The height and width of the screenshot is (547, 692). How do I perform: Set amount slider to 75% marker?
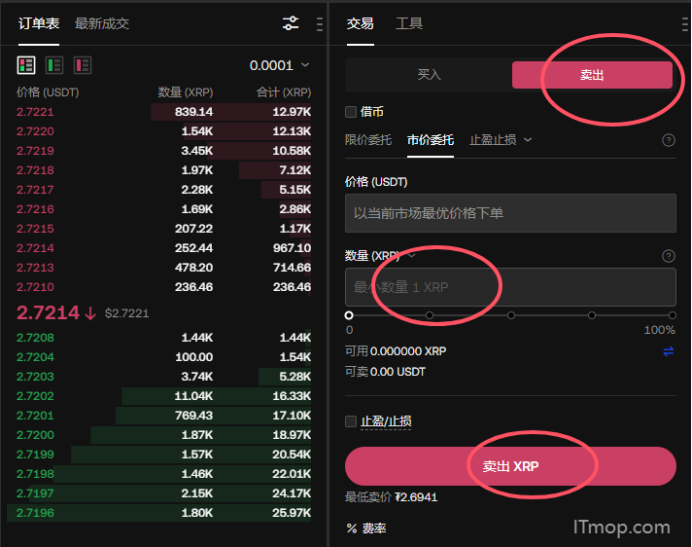592,315
